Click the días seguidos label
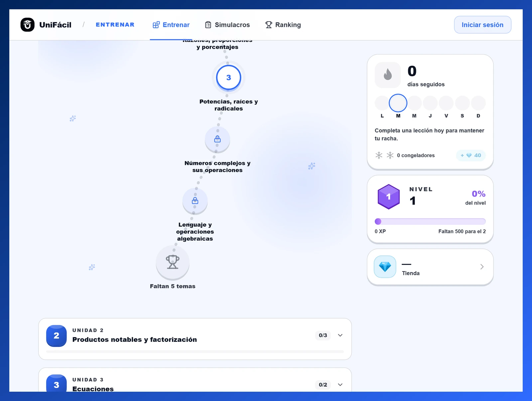Screen dimensions: 532x401 426,84
